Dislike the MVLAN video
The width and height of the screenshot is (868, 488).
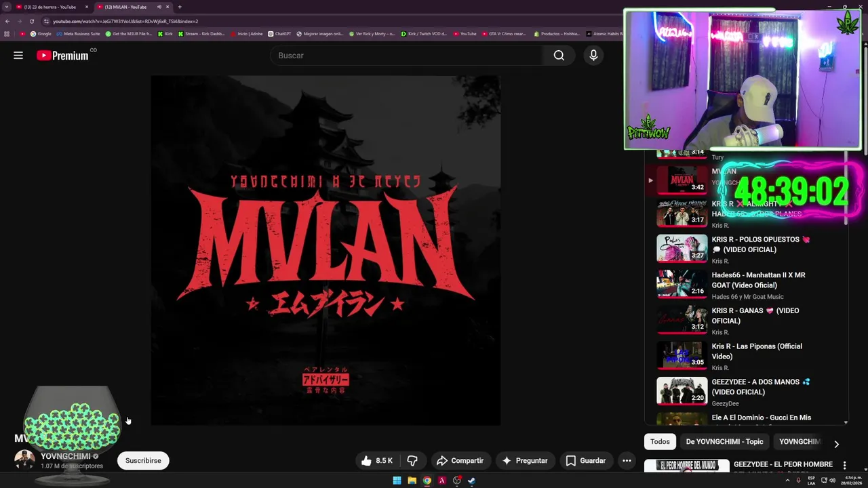tap(412, 461)
